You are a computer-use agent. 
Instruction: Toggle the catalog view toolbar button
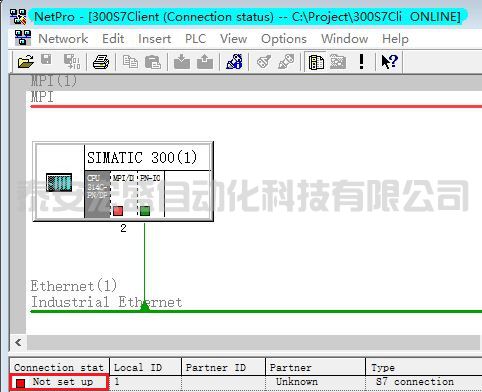click(316, 62)
